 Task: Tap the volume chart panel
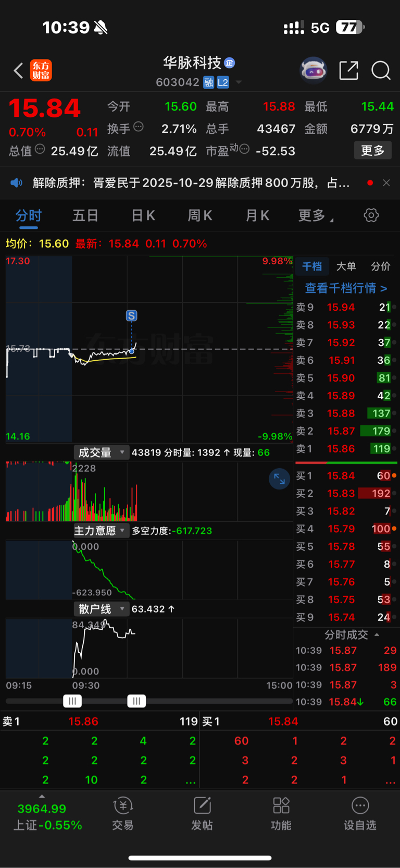[149, 491]
